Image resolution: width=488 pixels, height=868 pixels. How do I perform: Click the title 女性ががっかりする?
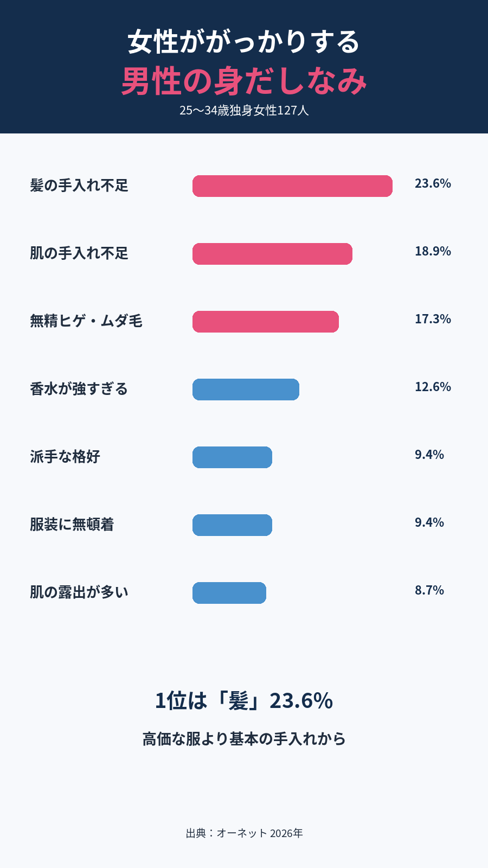point(244,42)
